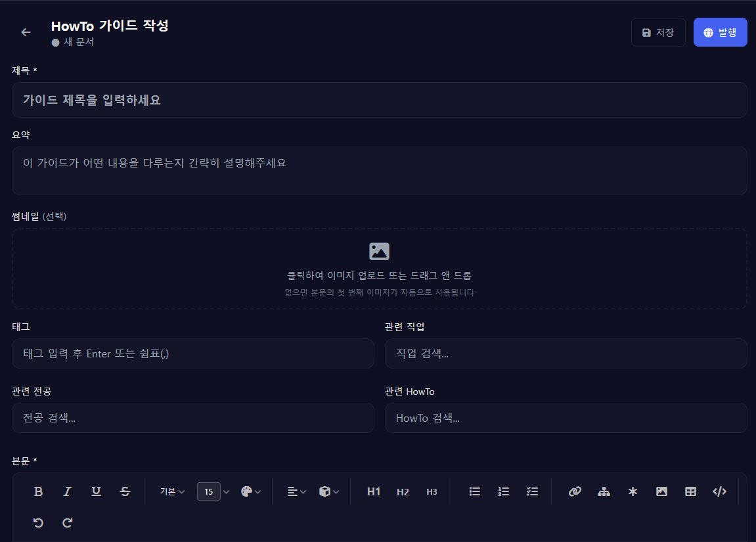Insert a table into the body
This screenshot has width=756, height=542.
[690, 491]
